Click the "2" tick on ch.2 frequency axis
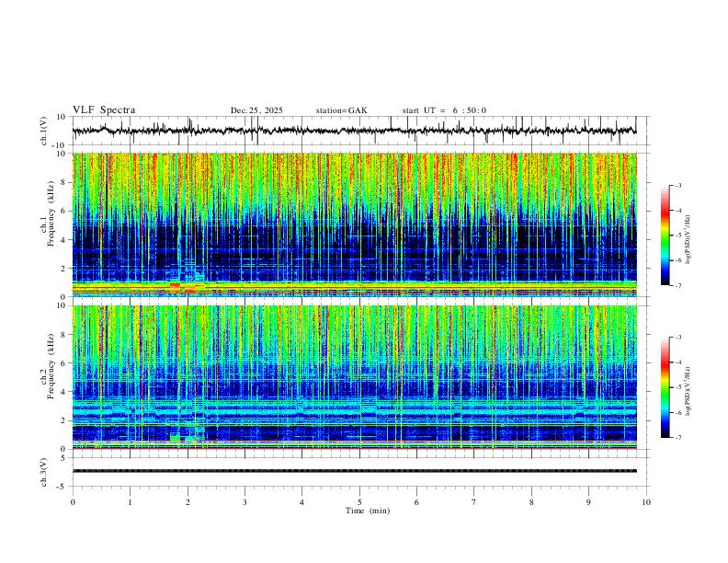The height and width of the screenshot is (563, 728). [x=64, y=420]
